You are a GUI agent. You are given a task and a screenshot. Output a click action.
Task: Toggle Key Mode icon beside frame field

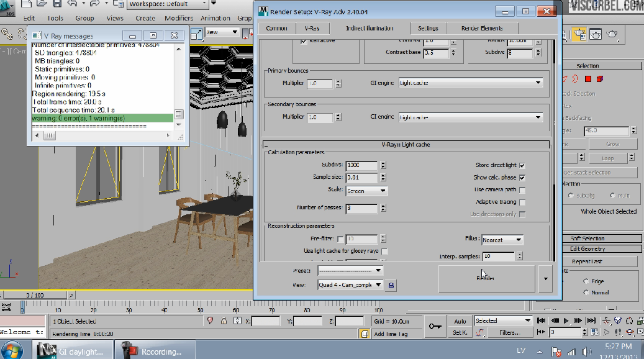point(542,332)
